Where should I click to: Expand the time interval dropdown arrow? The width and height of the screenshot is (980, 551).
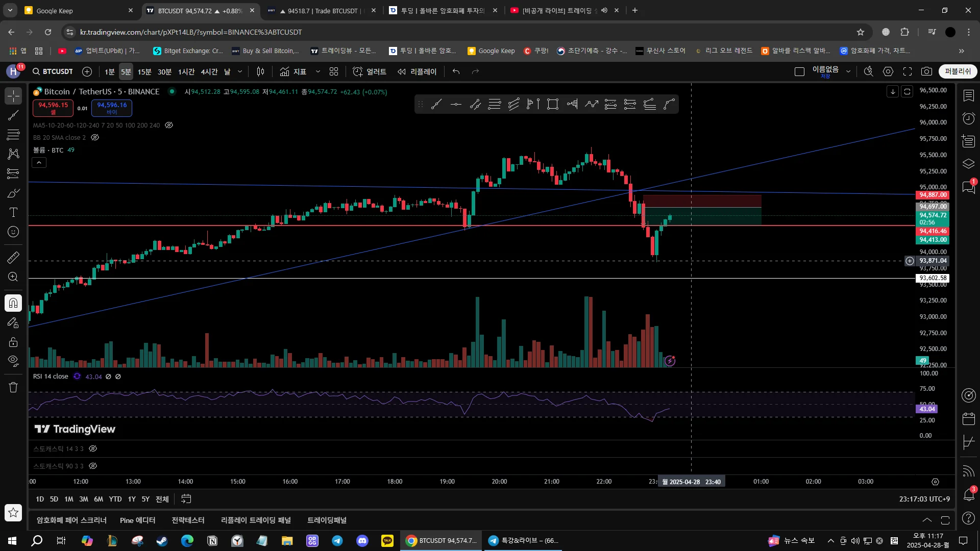click(x=240, y=71)
